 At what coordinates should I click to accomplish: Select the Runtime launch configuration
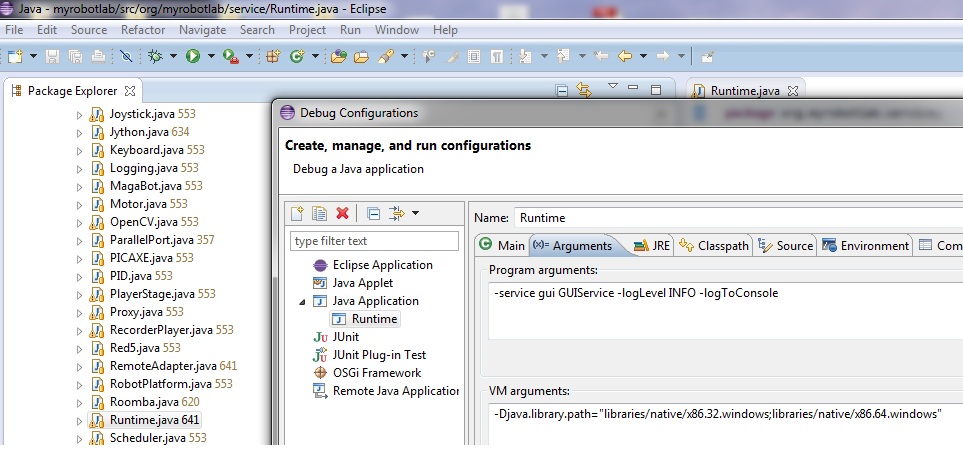tap(365, 319)
